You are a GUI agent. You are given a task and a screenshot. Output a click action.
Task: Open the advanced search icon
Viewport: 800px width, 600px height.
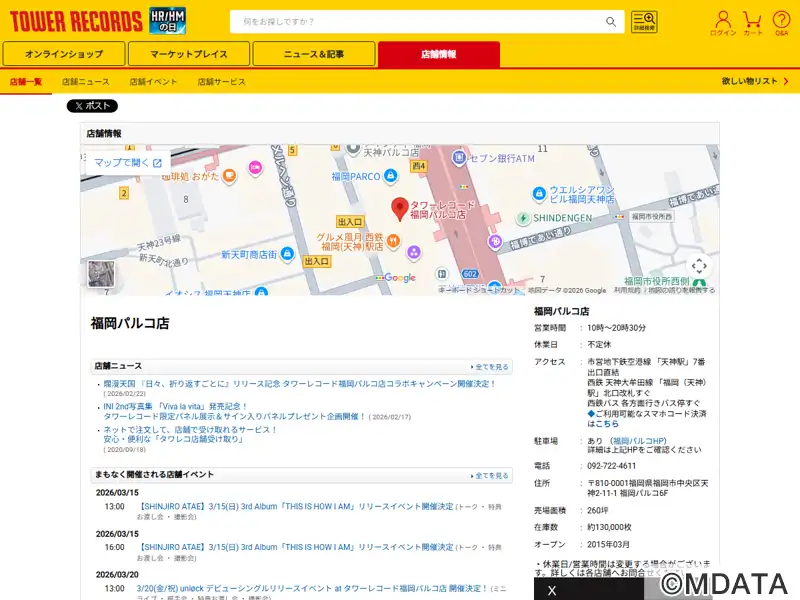tap(644, 22)
